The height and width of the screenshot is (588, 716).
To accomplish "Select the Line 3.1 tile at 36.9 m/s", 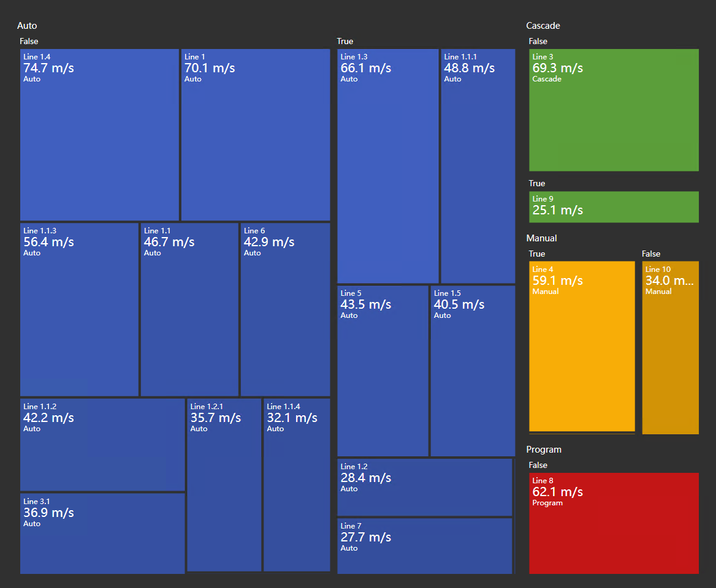I will coord(103,533).
